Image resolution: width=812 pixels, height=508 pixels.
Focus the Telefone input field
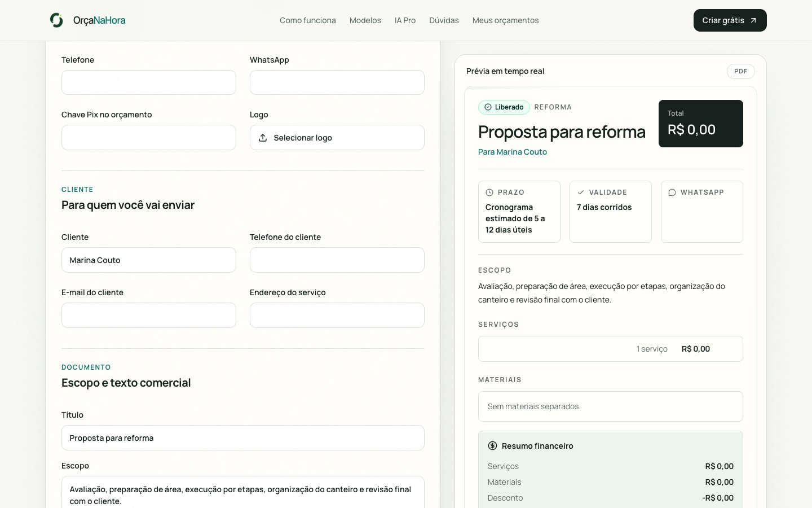pyautogui.click(x=149, y=82)
